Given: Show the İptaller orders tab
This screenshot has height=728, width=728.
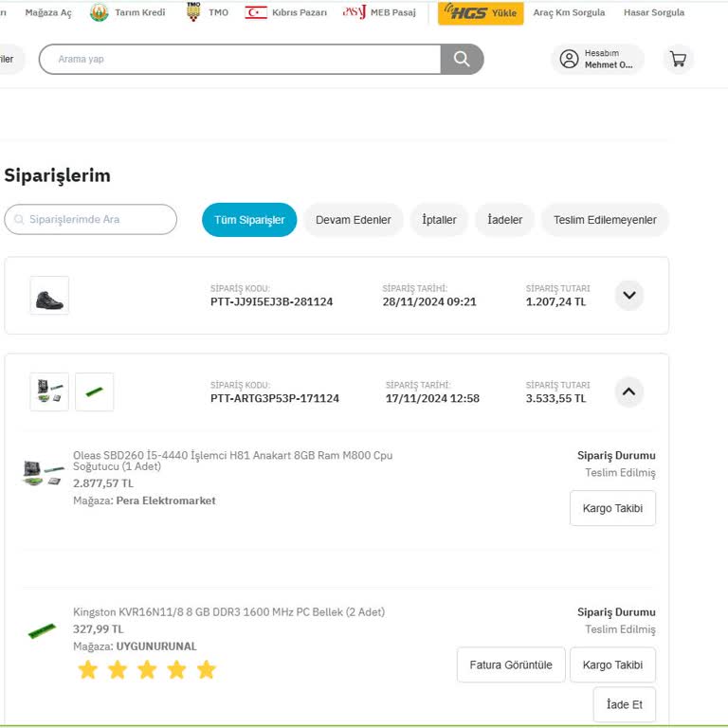Looking at the screenshot, I should (x=439, y=220).
